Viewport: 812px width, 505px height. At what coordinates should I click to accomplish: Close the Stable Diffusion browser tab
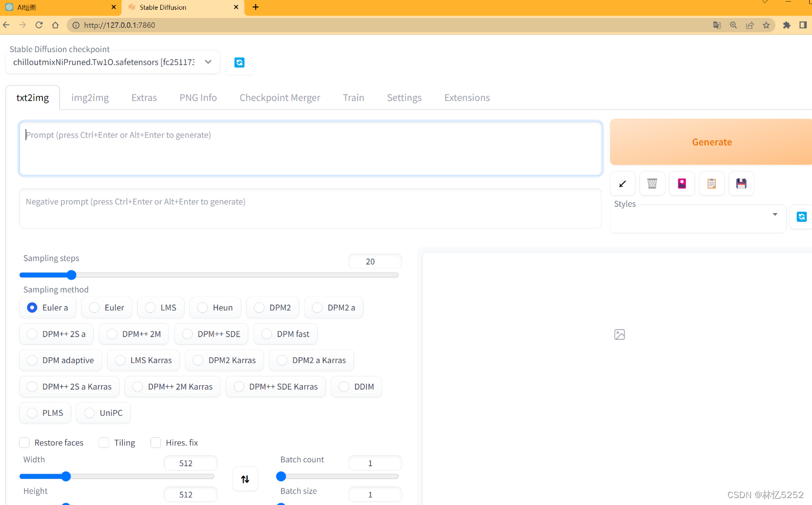pyautogui.click(x=236, y=7)
